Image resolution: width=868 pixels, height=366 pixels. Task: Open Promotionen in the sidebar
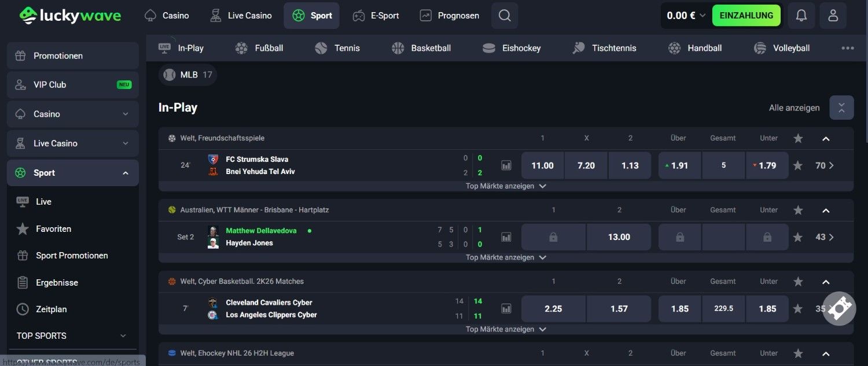pos(73,56)
